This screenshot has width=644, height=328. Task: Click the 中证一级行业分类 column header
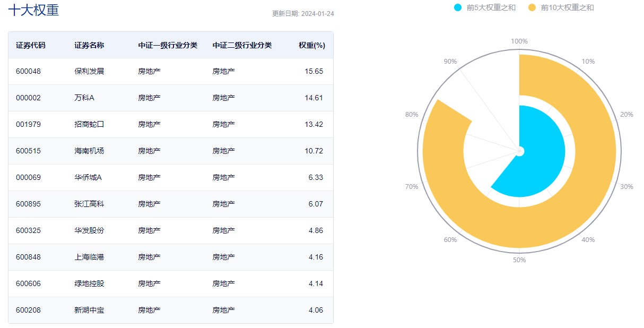(168, 45)
